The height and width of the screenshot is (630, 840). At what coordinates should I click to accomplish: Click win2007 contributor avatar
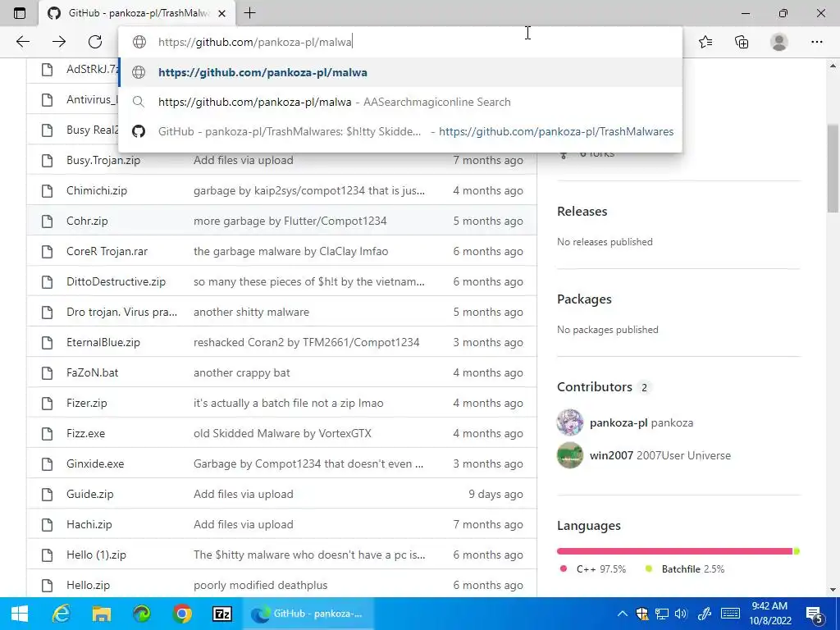tap(570, 455)
